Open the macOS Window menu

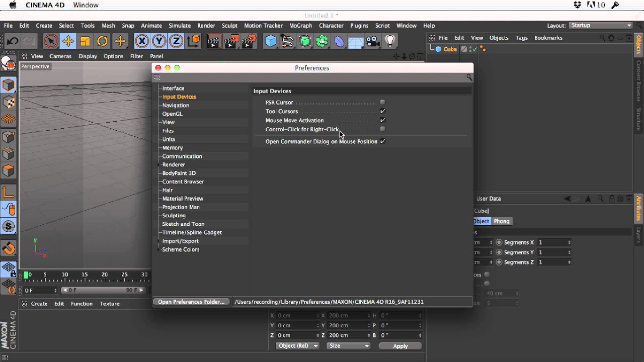[86, 5]
